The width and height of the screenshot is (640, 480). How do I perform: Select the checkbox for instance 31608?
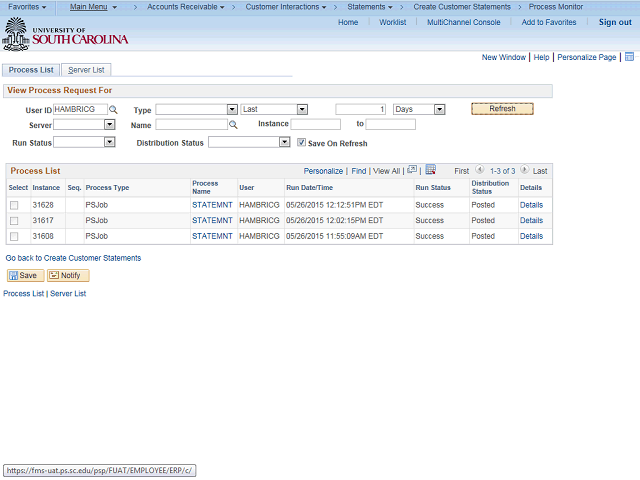click(x=14, y=236)
